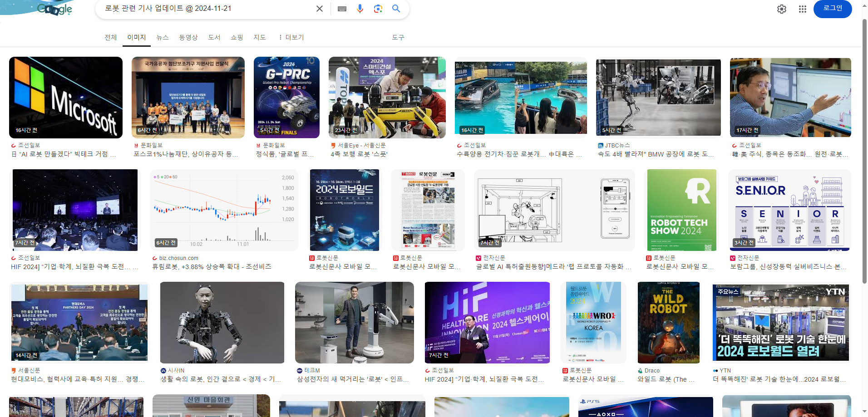868x417 pixels.
Task: Open the 로봇신문 newspaper front page image
Action: 428,210
